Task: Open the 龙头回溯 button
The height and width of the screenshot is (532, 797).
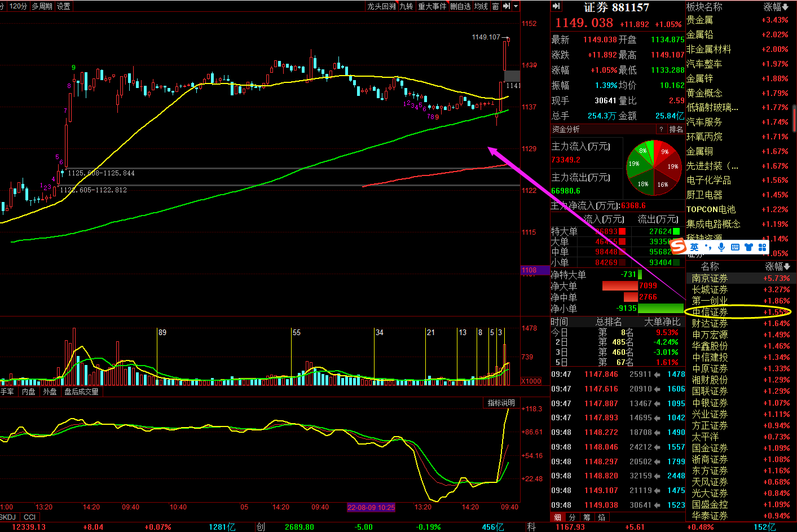Action: coord(381,6)
